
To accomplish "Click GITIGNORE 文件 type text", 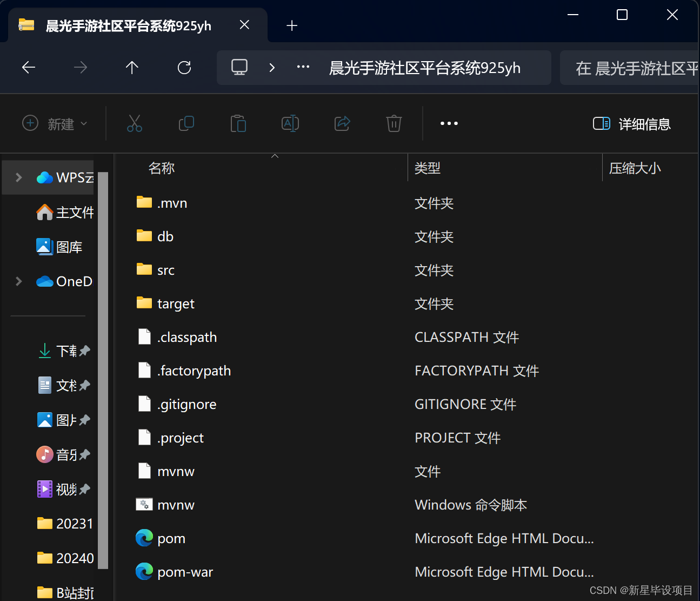I will tap(465, 404).
